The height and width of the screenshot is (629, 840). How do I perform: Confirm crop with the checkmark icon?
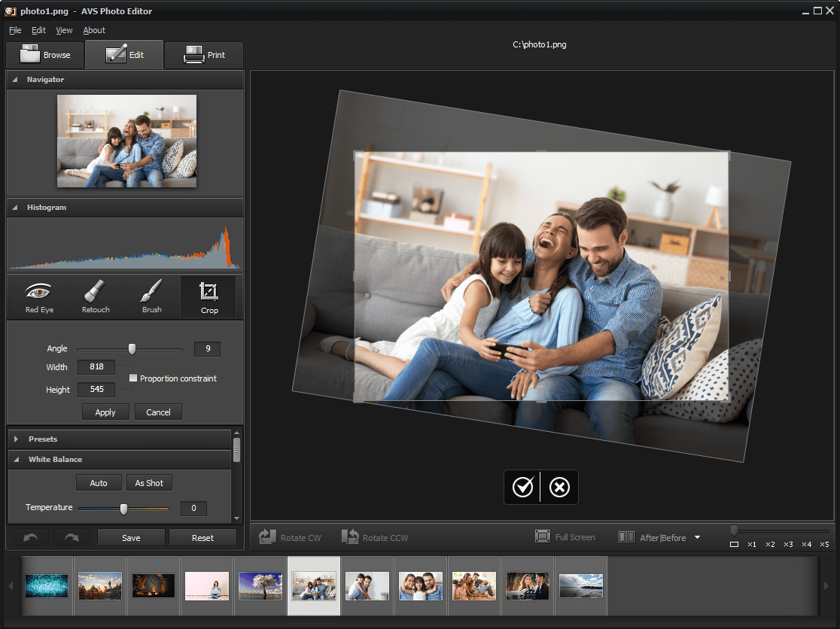522,487
